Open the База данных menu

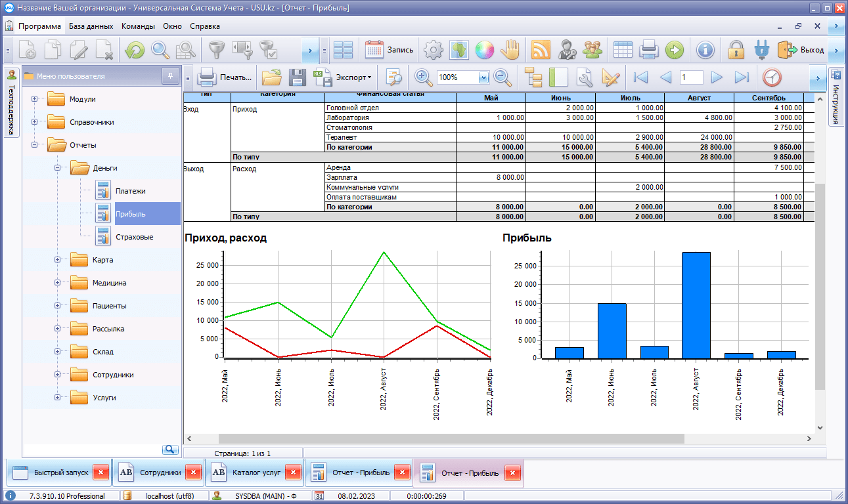pos(92,26)
